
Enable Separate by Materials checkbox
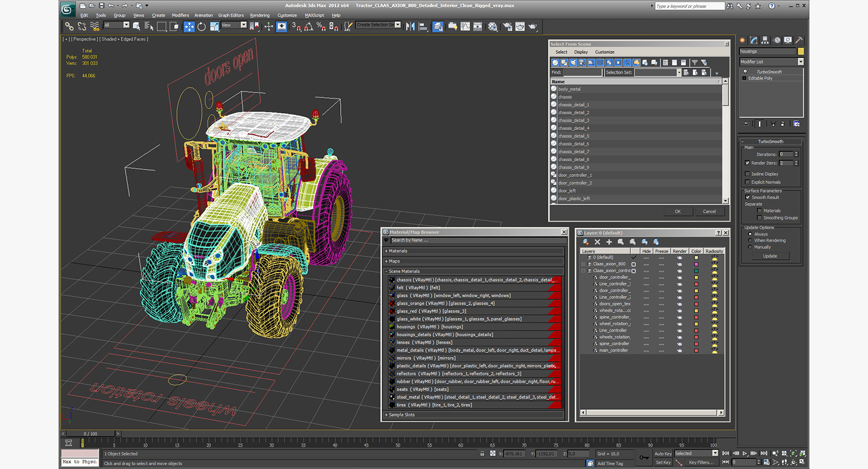pyautogui.click(x=759, y=210)
